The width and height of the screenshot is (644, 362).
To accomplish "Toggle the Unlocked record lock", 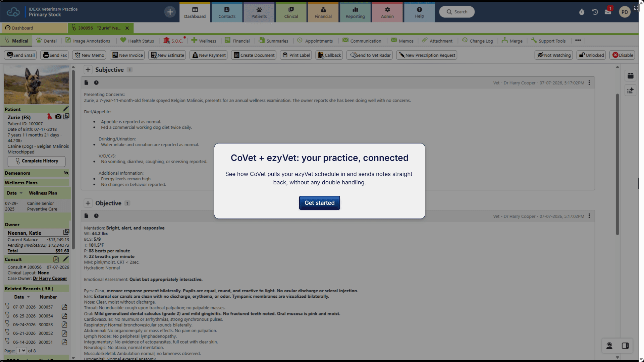I will coord(591,55).
